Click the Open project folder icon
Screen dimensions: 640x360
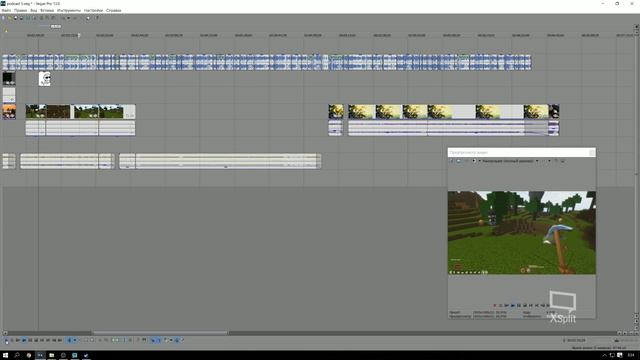pos(9,18)
